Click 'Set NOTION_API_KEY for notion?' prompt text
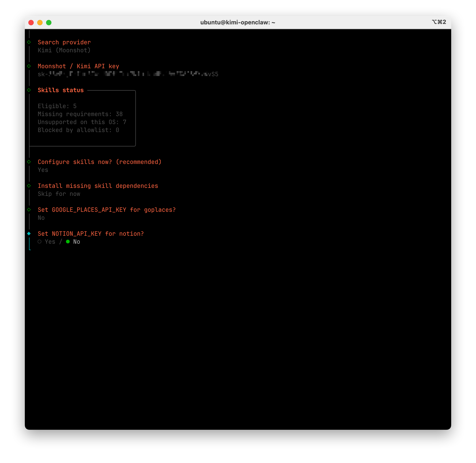476x463 pixels. 91,234
